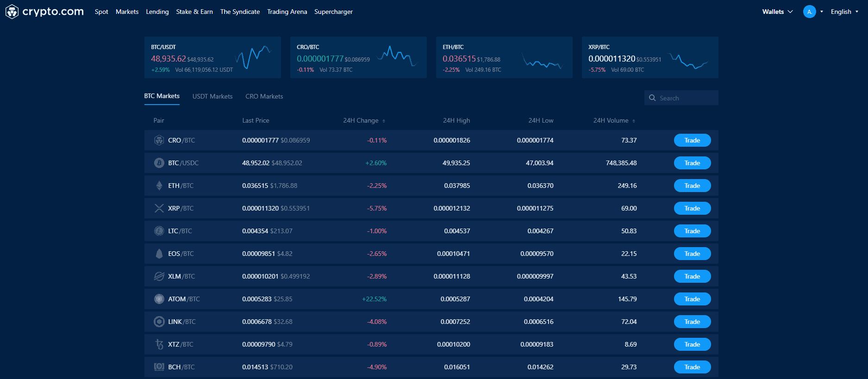
Task: Switch to the CRO Markets tab
Action: point(264,96)
